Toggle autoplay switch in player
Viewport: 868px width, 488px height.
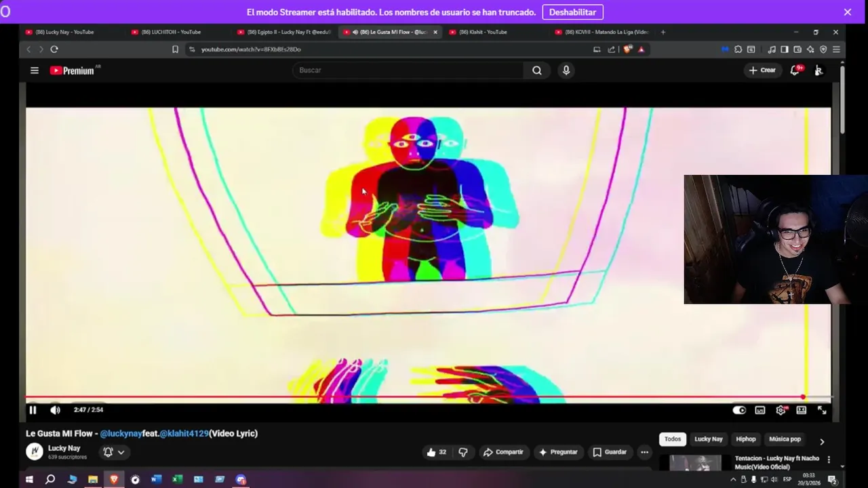click(739, 410)
